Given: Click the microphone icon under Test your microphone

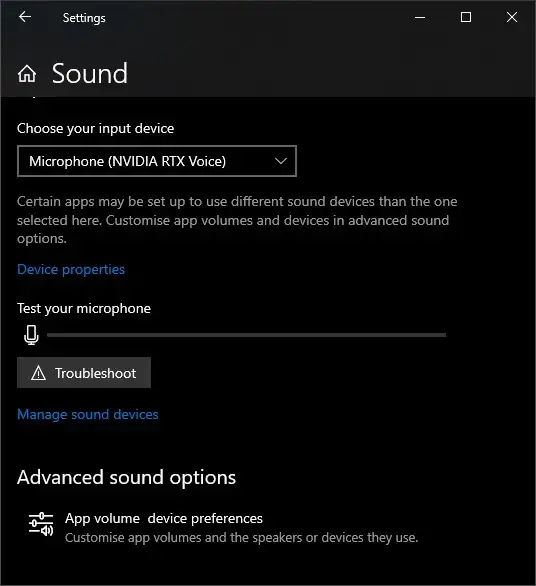Looking at the screenshot, I should (31, 335).
